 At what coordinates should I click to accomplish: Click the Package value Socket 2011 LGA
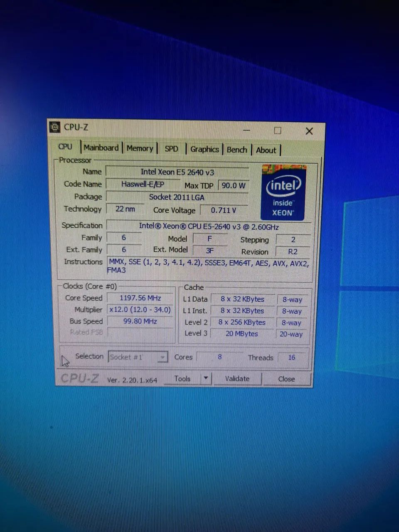(177, 197)
